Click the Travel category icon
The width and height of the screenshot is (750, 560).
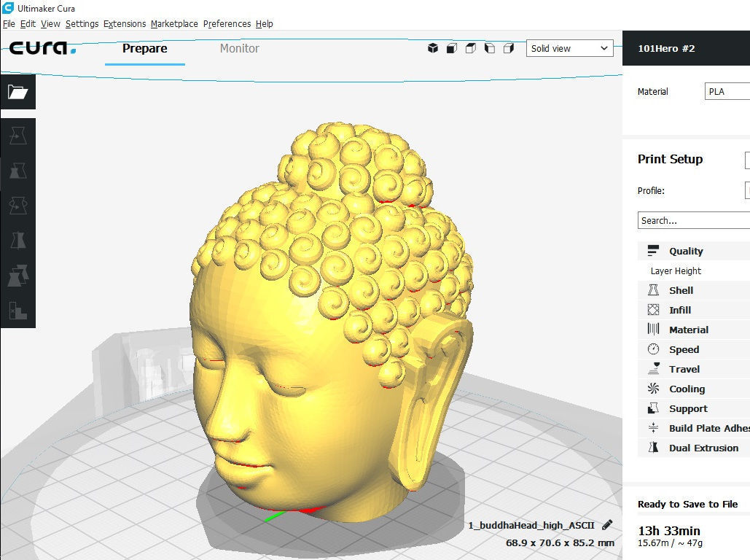tap(653, 368)
